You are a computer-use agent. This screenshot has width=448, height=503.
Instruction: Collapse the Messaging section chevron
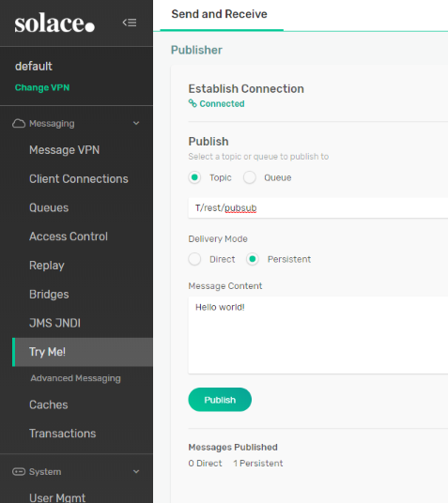tap(136, 123)
